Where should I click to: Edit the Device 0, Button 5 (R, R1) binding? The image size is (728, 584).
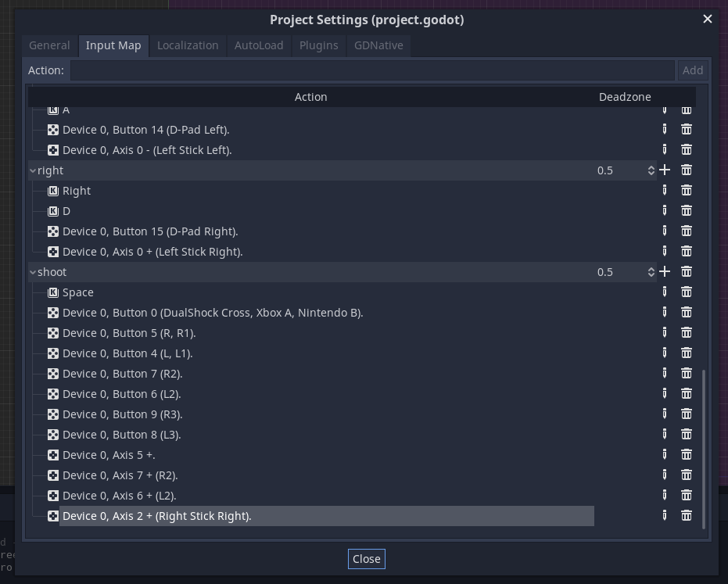pyautogui.click(x=665, y=333)
